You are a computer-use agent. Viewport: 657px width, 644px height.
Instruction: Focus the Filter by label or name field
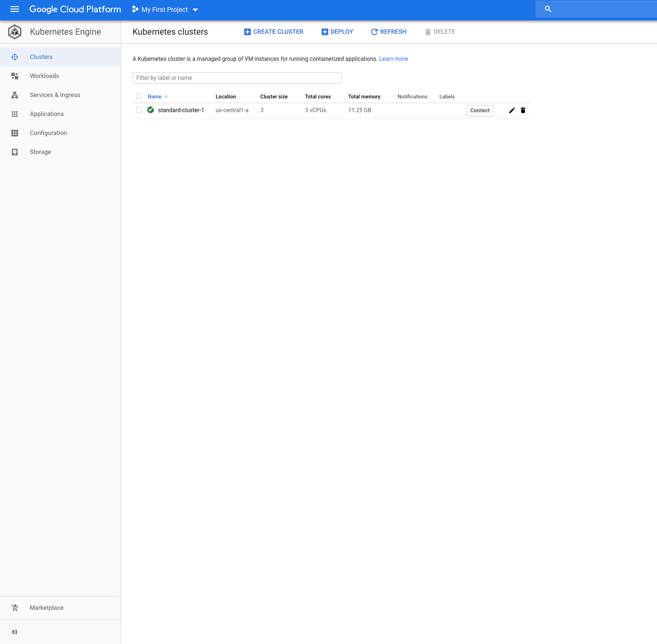237,78
